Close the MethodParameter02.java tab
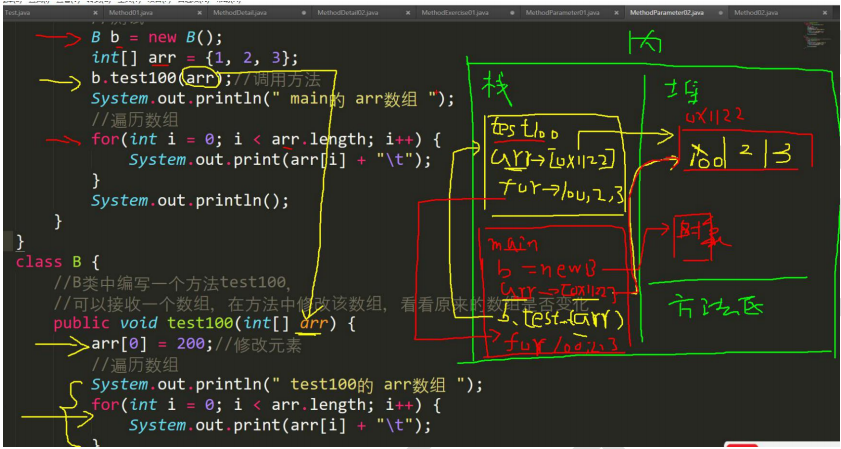The width and height of the screenshot is (841, 449). 721,12
